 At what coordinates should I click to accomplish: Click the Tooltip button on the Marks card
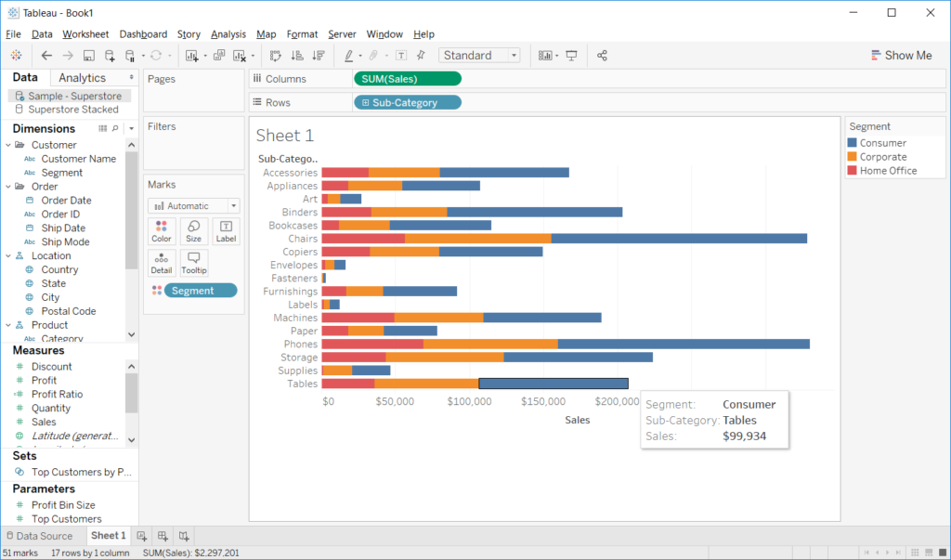193,263
